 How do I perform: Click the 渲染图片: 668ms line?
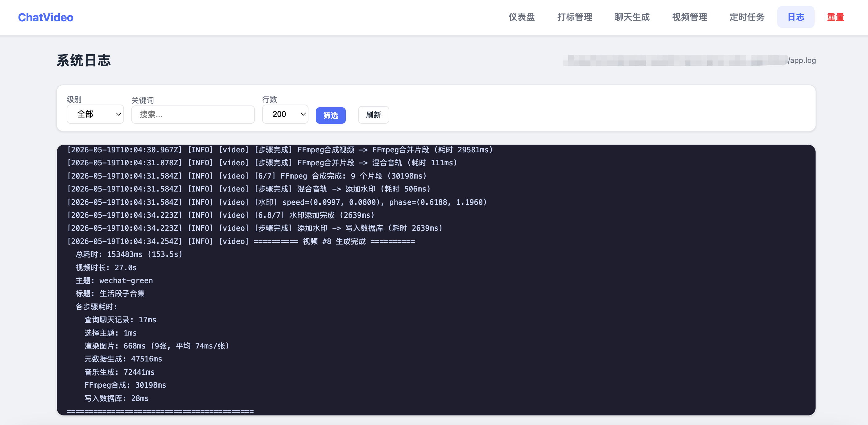157,346
